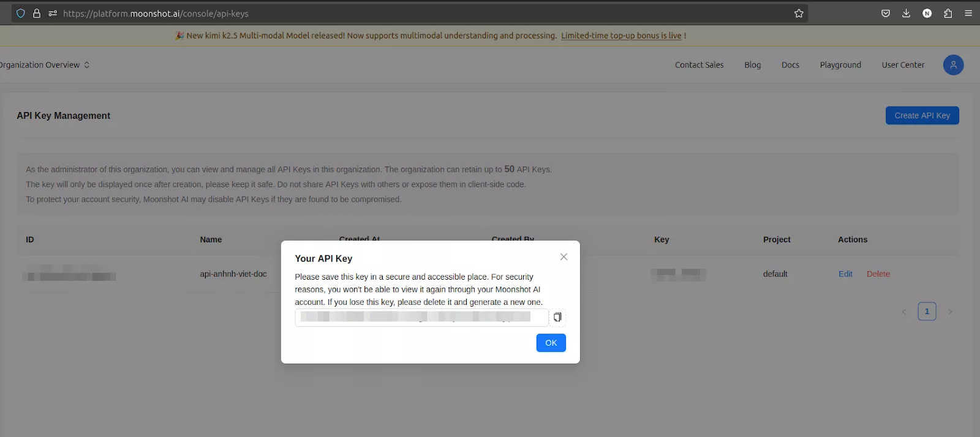
Task: Copy the API key using the copy icon
Action: point(557,317)
